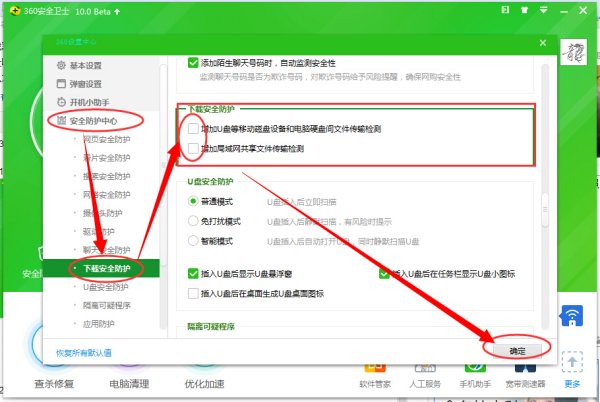600x402 pixels.
Task: Select 智能模式 radio button
Action: click(193, 241)
